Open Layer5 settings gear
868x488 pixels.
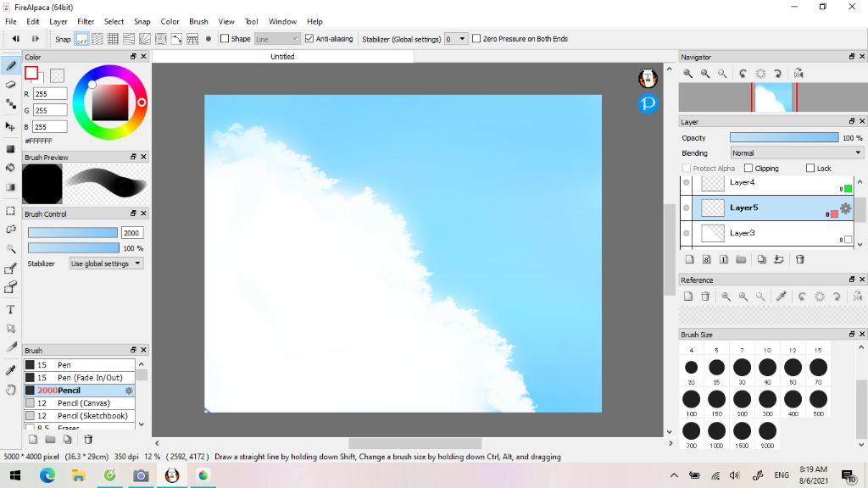[x=845, y=208]
